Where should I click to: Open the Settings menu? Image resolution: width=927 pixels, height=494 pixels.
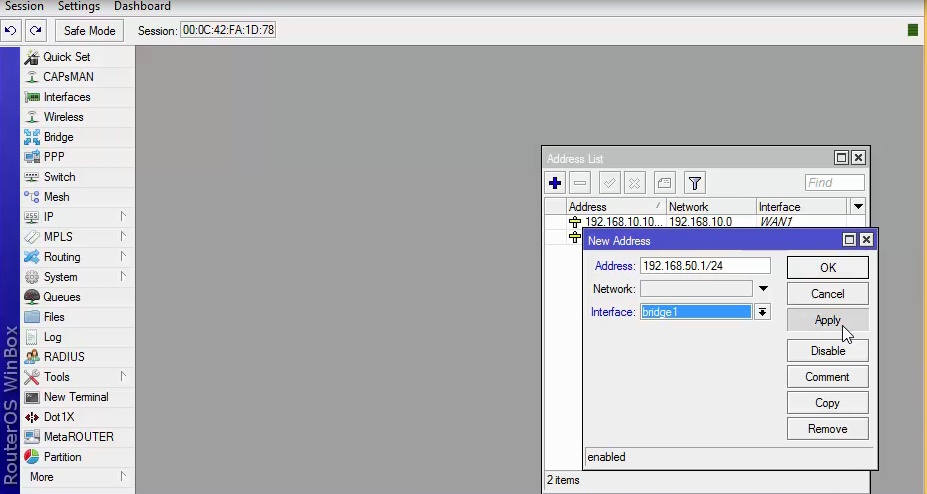(79, 6)
